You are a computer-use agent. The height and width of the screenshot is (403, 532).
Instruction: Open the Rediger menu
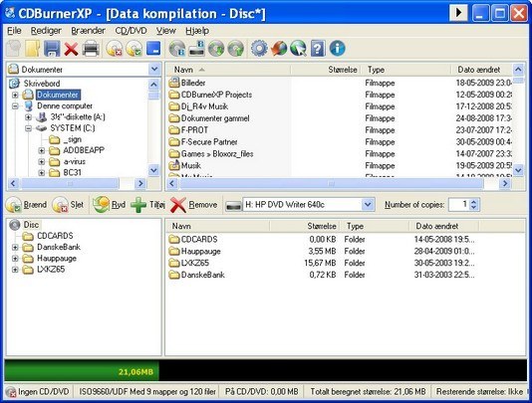[x=46, y=31]
